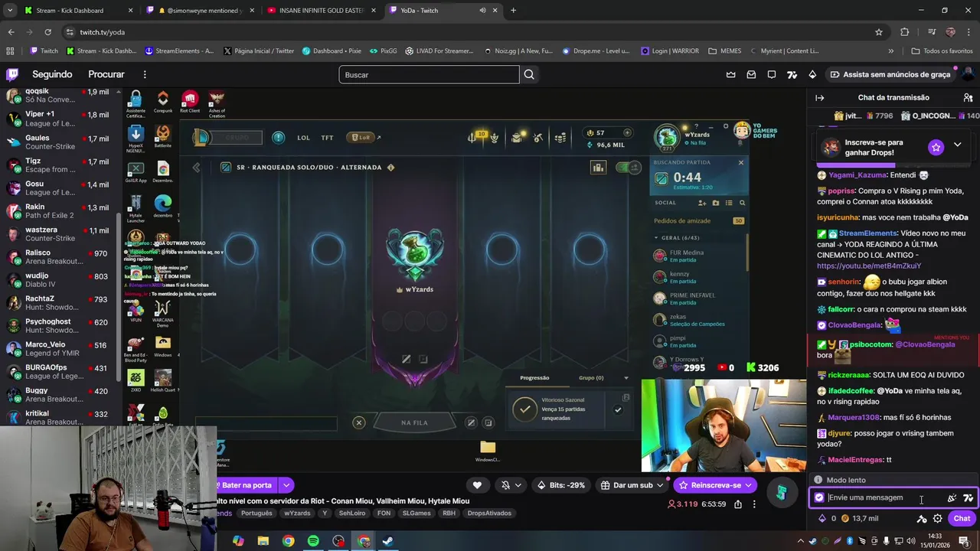The height and width of the screenshot is (551, 980).
Task: Open the share icon beside stream uptime
Action: (738, 504)
